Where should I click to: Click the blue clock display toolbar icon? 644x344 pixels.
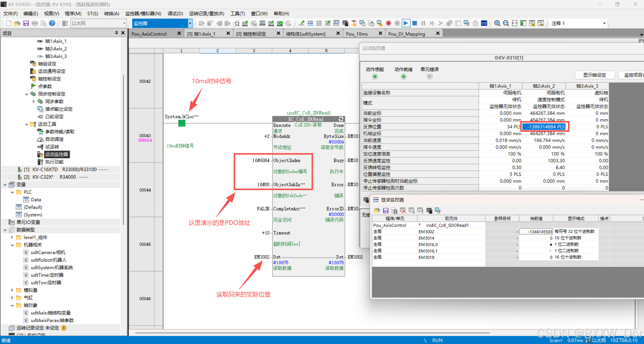(x=484, y=23)
